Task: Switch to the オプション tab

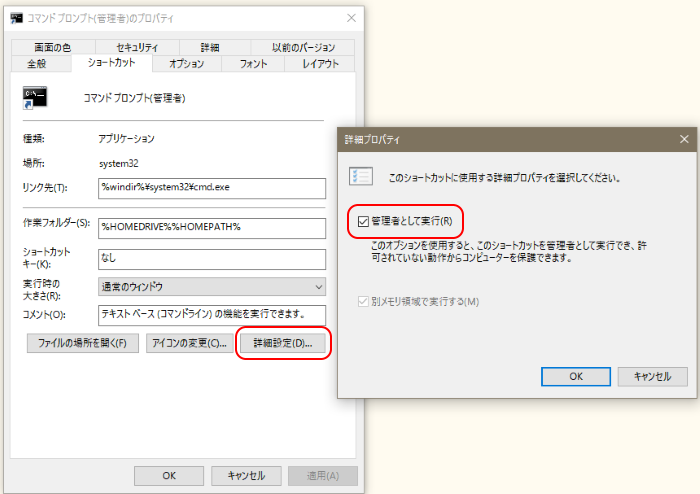Action: pyautogui.click(x=187, y=64)
